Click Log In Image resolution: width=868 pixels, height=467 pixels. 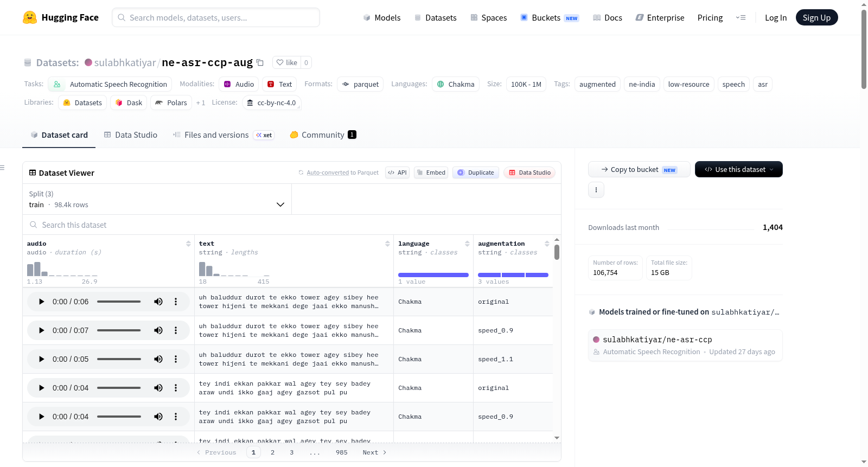(x=776, y=17)
